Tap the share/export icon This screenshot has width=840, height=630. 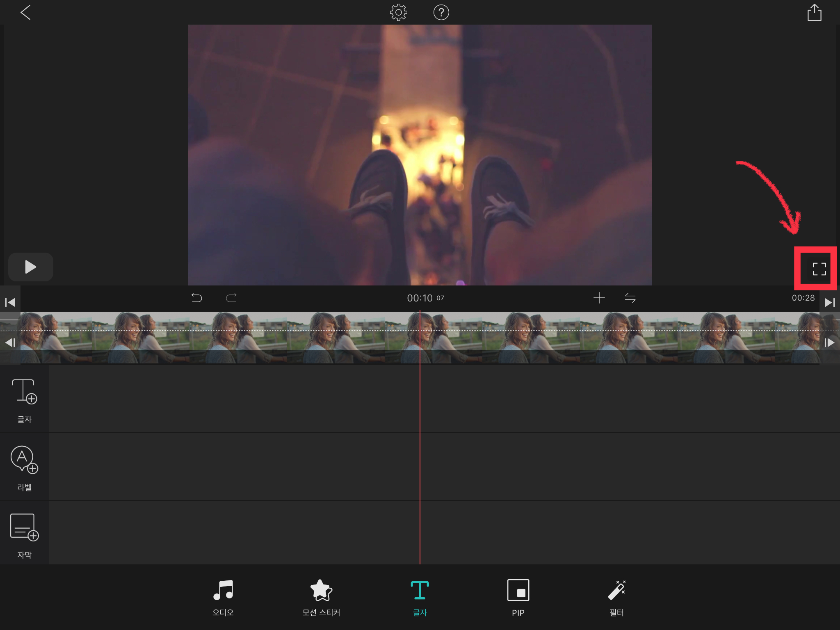click(814, 13)
